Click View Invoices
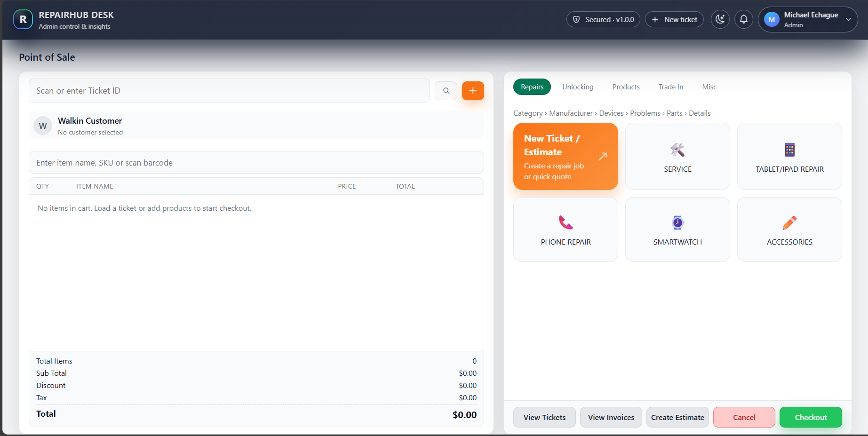 (x=611, y=417)
